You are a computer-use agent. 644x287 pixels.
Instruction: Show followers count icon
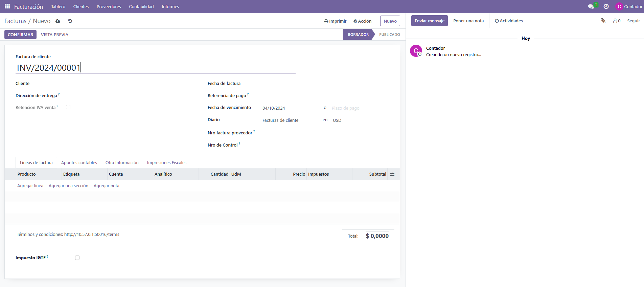click(x=617, y=21)
